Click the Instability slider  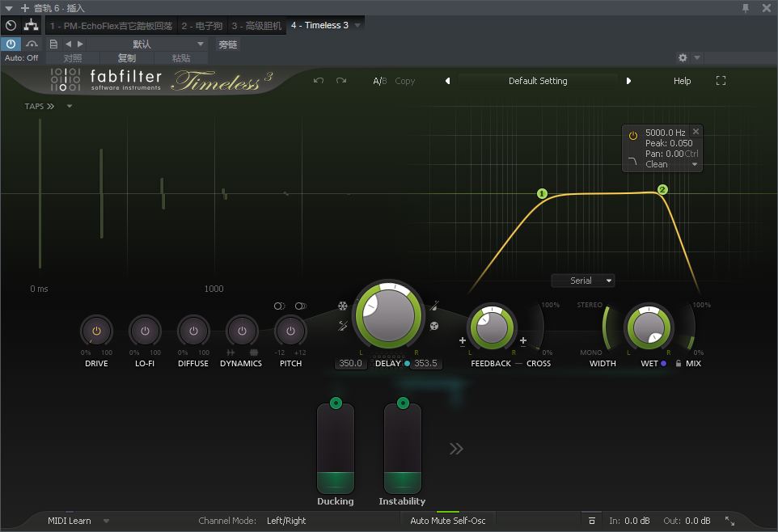(x=403, y=449)
